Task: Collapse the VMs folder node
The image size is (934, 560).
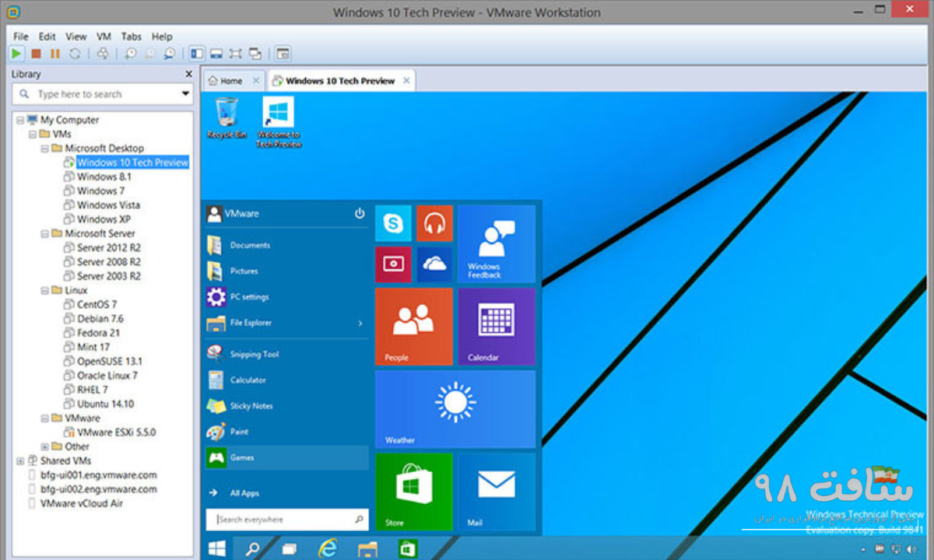Action: [33, 134]
